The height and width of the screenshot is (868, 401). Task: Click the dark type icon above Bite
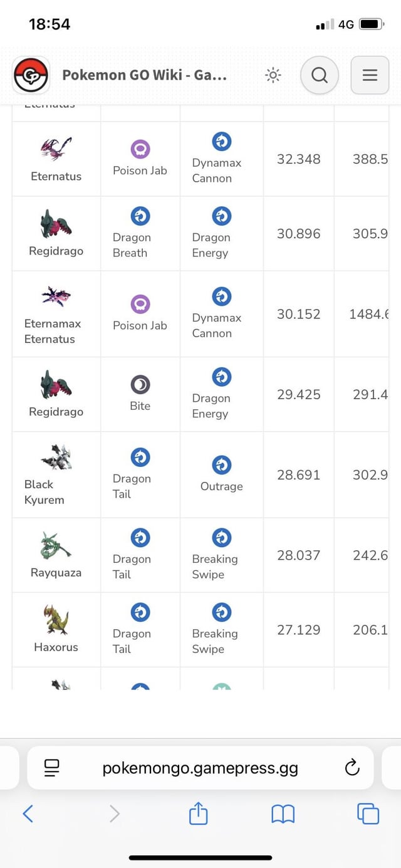pyautogui.click(x=140, y=384)
